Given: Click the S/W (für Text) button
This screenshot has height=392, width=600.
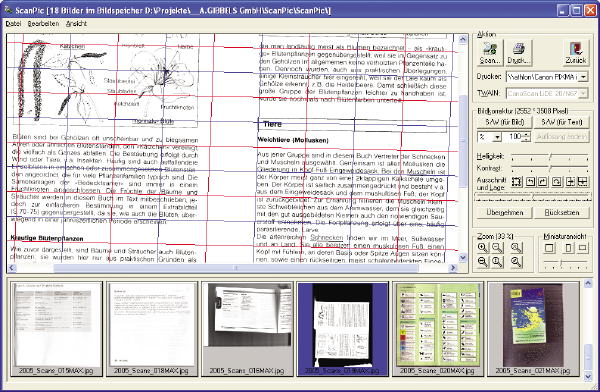Looking at the screenshot, I should tap(561, 122).
